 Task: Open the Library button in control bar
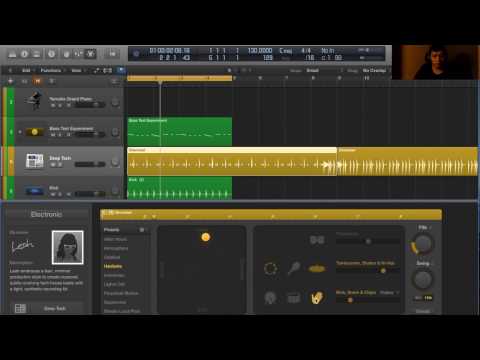tap(12, 54)
